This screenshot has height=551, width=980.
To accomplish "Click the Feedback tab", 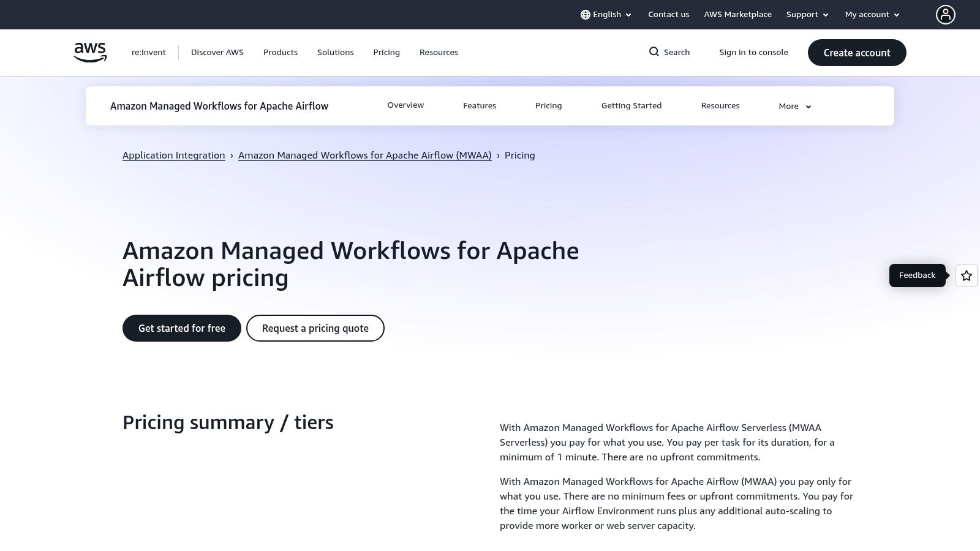I will (x=917, y=275).
